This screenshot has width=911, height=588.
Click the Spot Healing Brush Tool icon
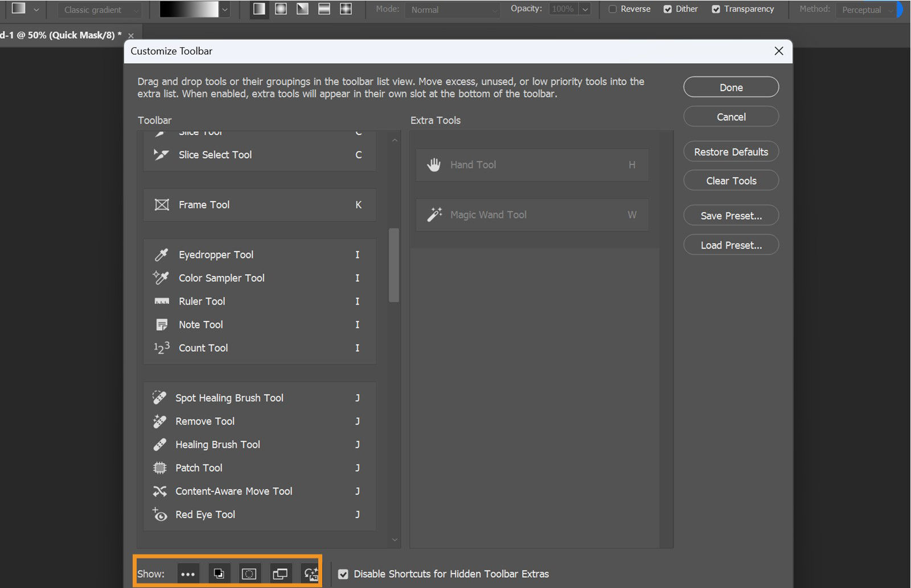(160, 397)
